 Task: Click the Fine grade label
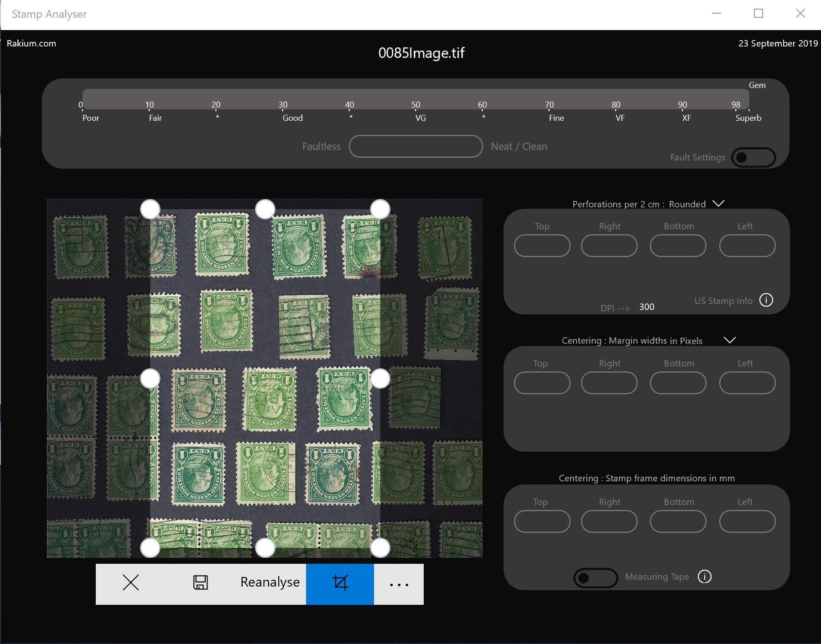[x=556, y=118]
